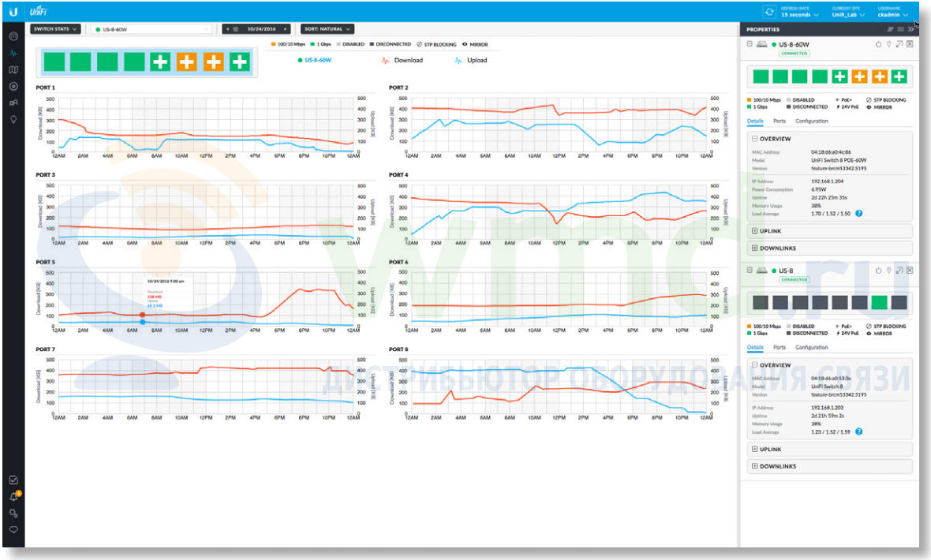Click the red download data point on Port 5 chart
This screenshot has height=560, width=931.
tap(143, 315)
